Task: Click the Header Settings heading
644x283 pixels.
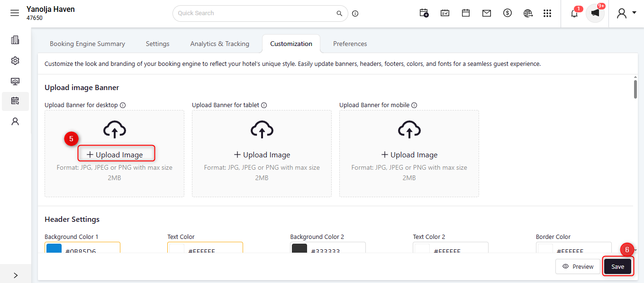Action: [72, 219]
